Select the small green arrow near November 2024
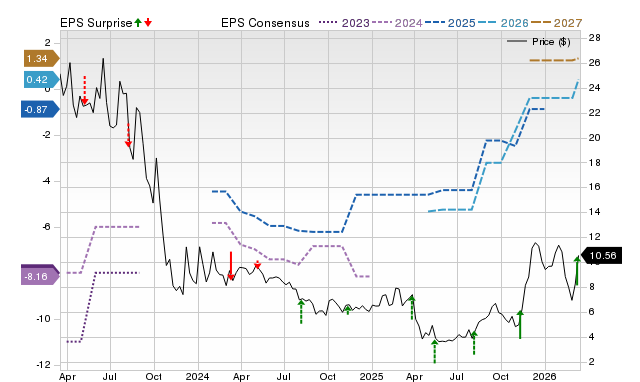The width and height of the screenshot is (640, 382). 348,309
